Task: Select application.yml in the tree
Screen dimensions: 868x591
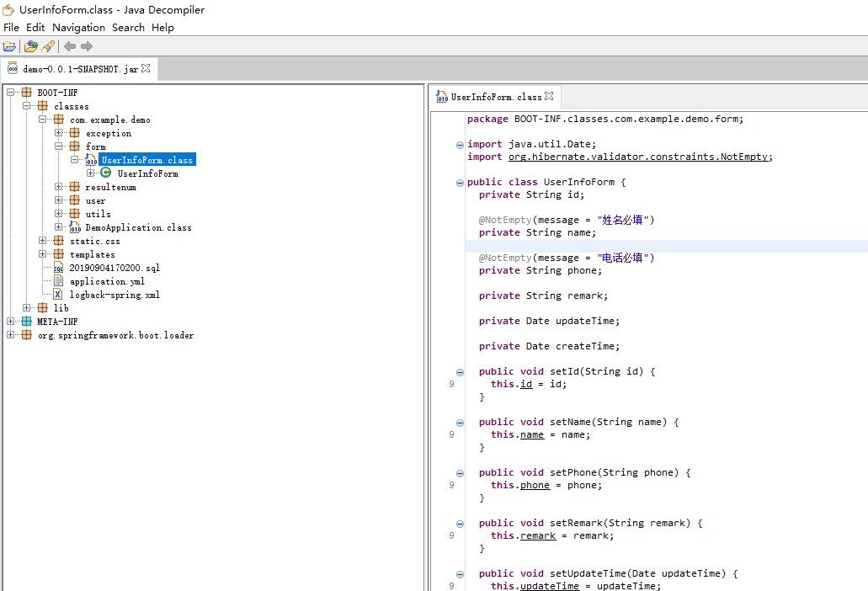Action: point(107,281)
